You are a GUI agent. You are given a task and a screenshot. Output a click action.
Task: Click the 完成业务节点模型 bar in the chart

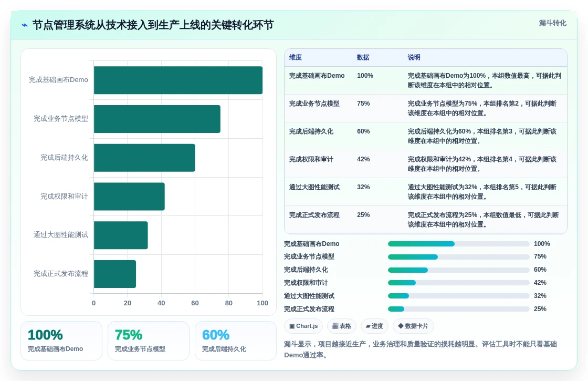coord(157,119)
